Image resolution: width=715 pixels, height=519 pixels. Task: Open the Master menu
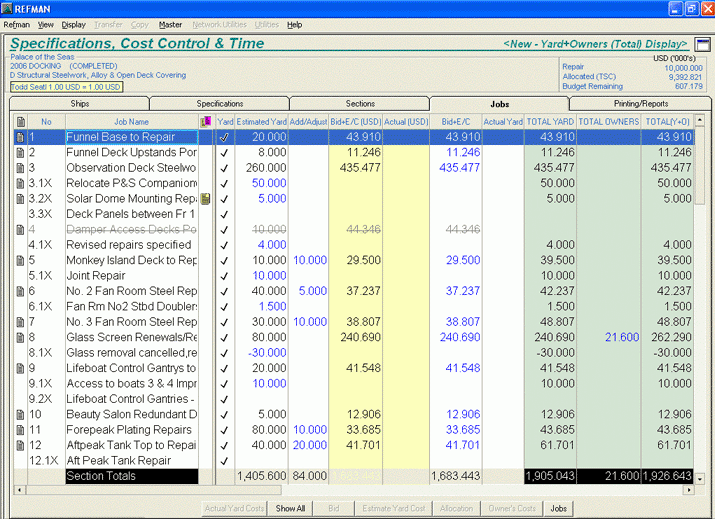(170, 24)
